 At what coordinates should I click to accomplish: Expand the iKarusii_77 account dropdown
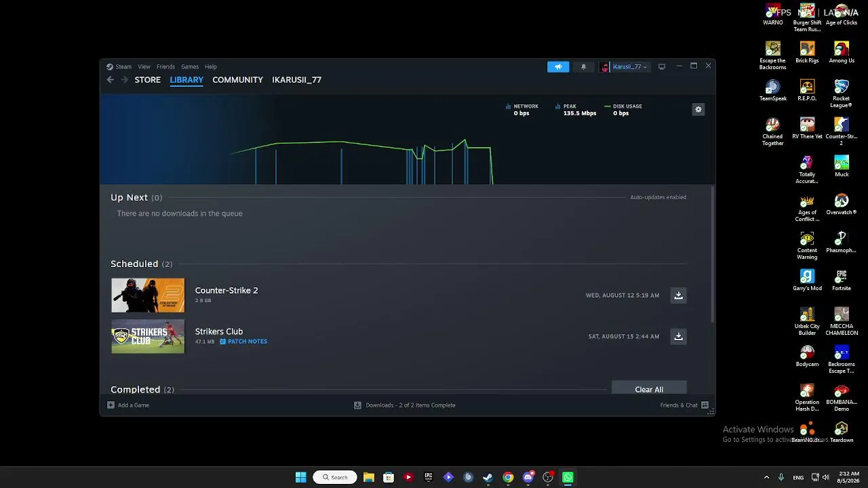[624, 66]
